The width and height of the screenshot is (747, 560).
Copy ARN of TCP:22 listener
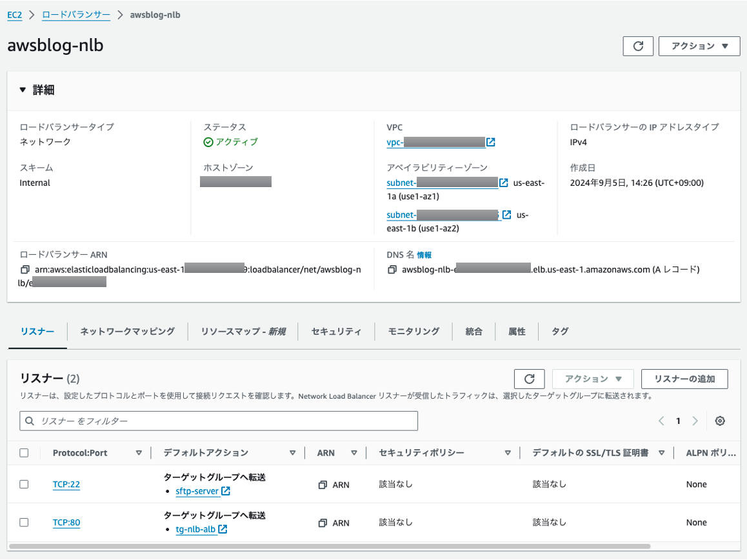(323, 485)
